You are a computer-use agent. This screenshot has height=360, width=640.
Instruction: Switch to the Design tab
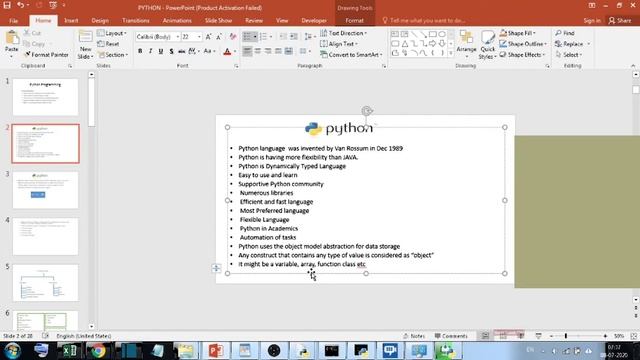click(x=100, y=20)
